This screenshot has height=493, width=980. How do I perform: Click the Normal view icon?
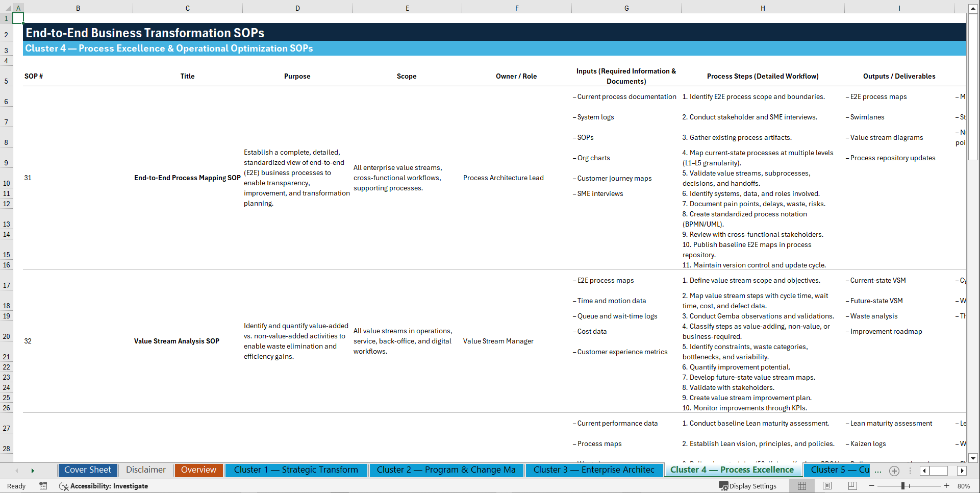point(801,486)
